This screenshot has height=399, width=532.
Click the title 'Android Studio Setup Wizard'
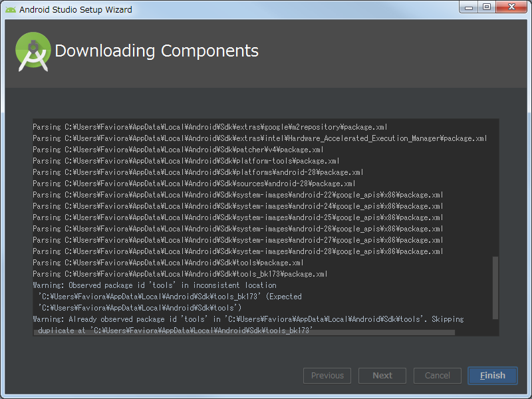click(x=76, y=9)
